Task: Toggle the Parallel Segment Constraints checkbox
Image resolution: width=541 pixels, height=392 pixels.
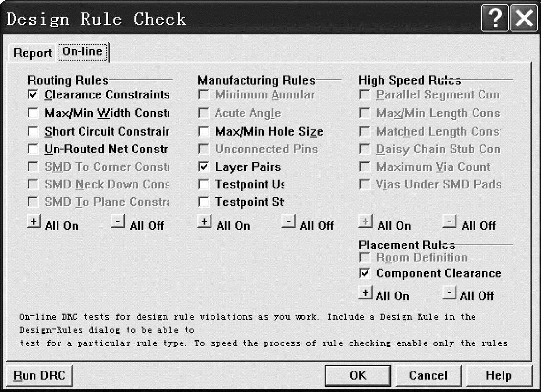Action: (x=365, y=95)
